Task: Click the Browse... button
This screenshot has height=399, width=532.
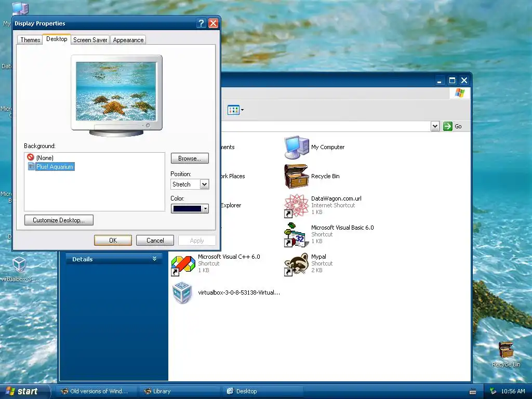Action: pyautogui.click(x=190, y=158)
